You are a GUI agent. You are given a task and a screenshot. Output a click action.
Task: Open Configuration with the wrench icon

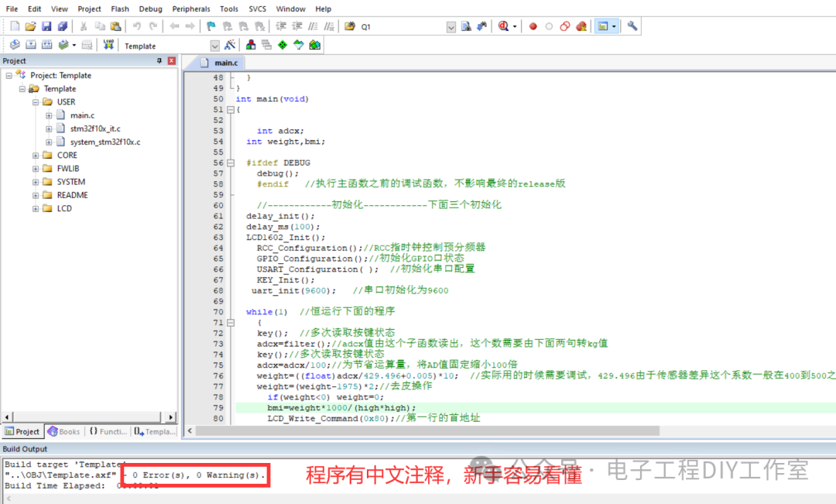(x=632, y=26)
